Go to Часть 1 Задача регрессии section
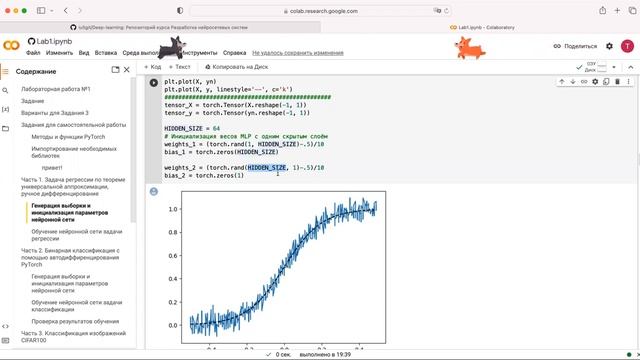Image resolution: width=640 pixels, height=360 pixels. click(x=73, y=187)
